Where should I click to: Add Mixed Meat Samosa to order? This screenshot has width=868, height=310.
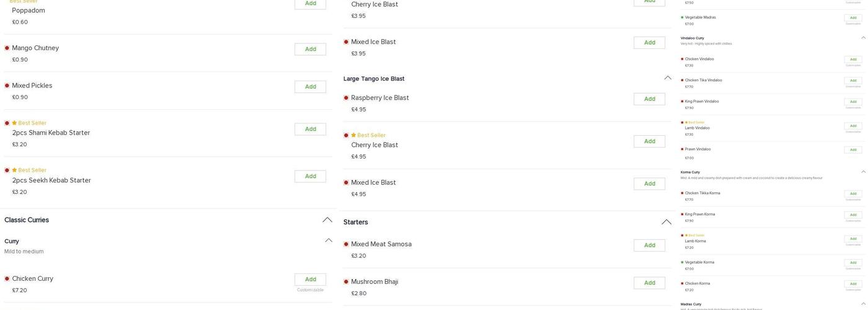(649, 246)
